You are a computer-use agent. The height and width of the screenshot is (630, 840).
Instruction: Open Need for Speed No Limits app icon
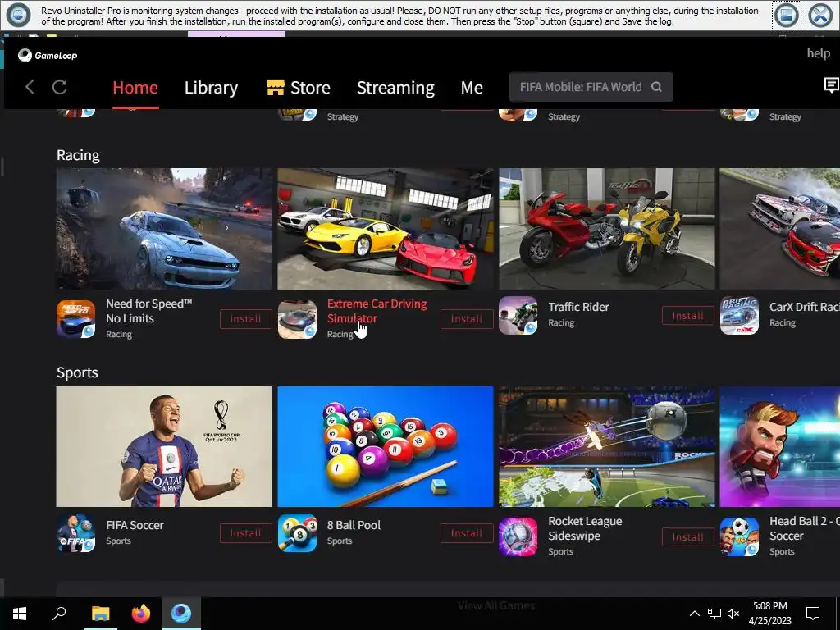coord(76,319)
